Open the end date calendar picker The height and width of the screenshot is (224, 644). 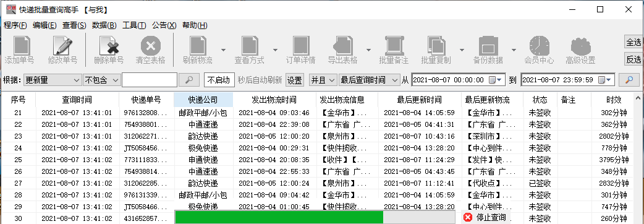[604, 80]
